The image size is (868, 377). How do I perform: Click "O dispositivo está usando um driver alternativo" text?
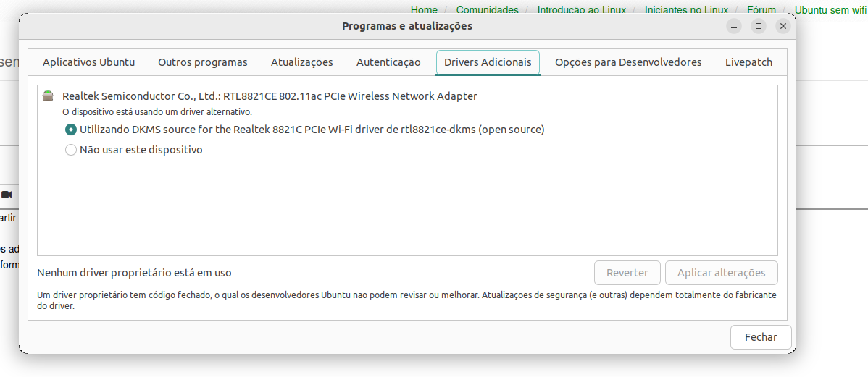coord(157,112)
